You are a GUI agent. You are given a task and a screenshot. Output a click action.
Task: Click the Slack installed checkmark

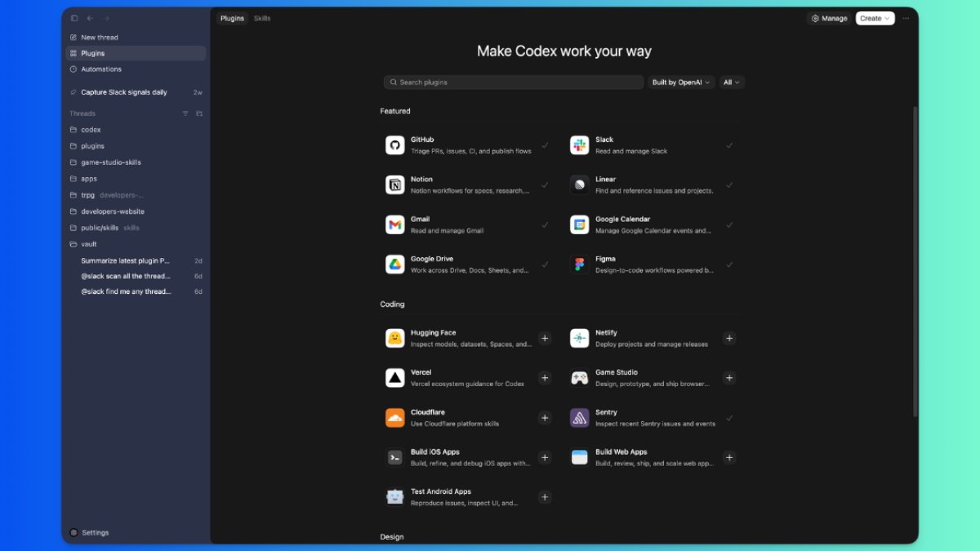[x=729, y=145]
